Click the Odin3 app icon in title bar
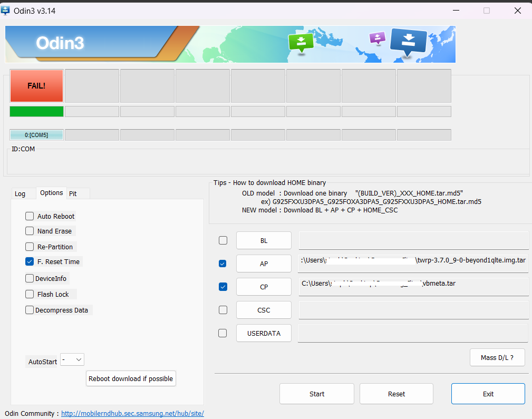Viewport: 532px width, 419px height. (x=7, y=11)
